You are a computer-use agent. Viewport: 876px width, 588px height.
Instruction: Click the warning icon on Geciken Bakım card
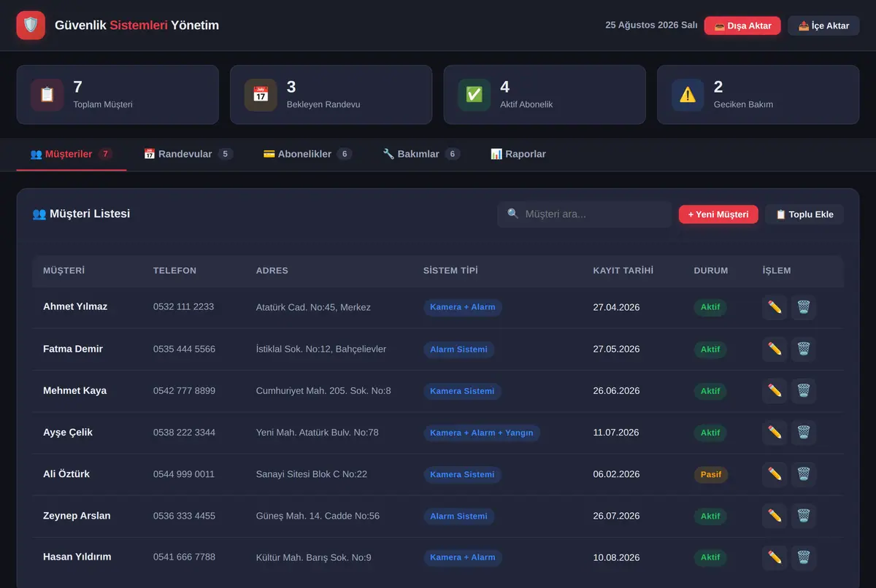coord(688,95)
